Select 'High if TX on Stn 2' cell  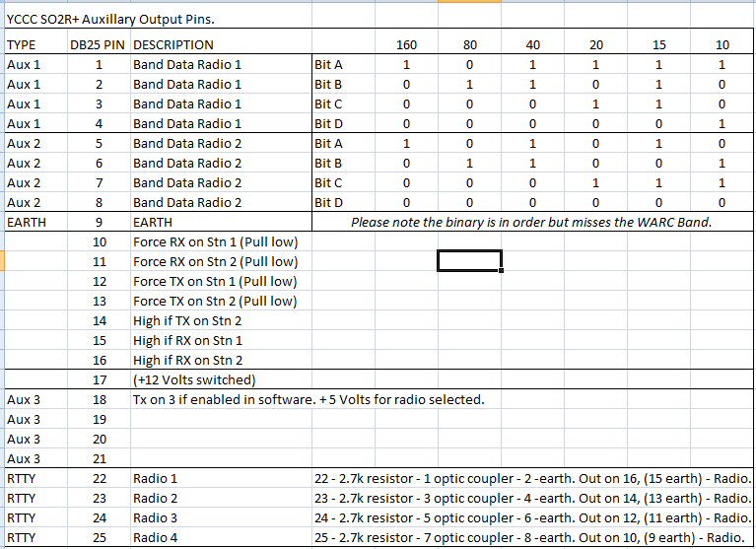point(222,321)
